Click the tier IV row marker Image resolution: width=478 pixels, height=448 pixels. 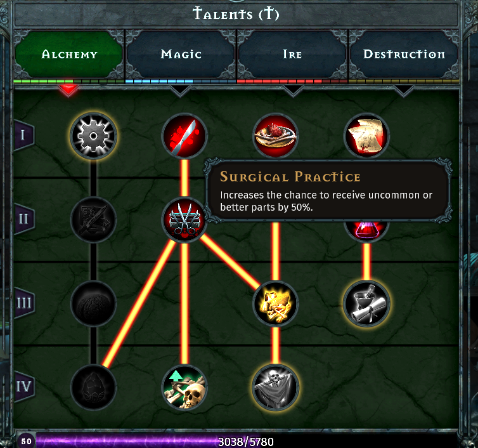coord(24,387)
